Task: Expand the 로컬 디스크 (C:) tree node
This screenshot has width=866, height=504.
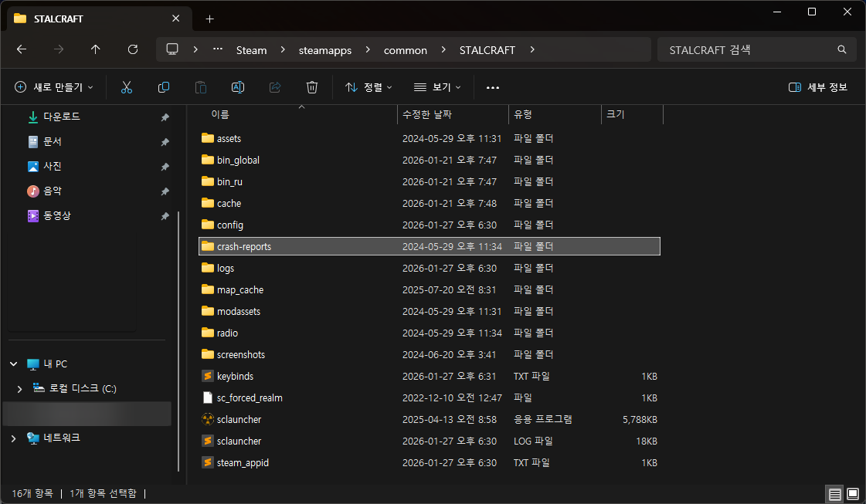Action: point(20,388)
